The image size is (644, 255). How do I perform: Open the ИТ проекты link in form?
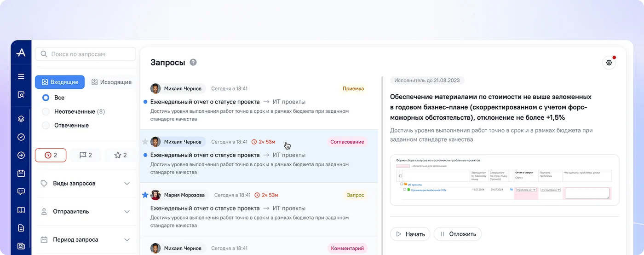pyautogui.click(x=415, y=185)
